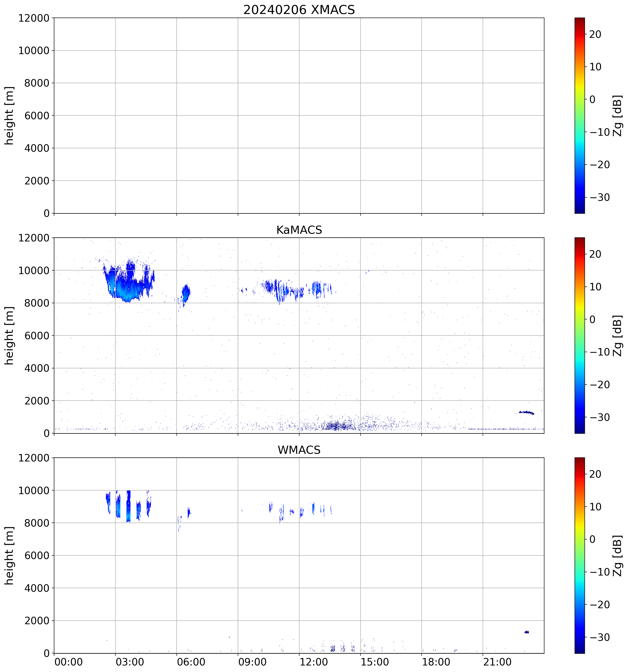Click the 12000 tick label on the XMACS axis
The image size is (628, 672).
point(33,18)
